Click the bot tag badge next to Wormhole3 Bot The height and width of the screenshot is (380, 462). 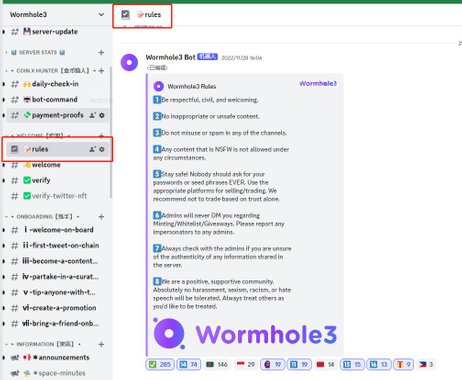pyautogui.click(x=207, y=57)
